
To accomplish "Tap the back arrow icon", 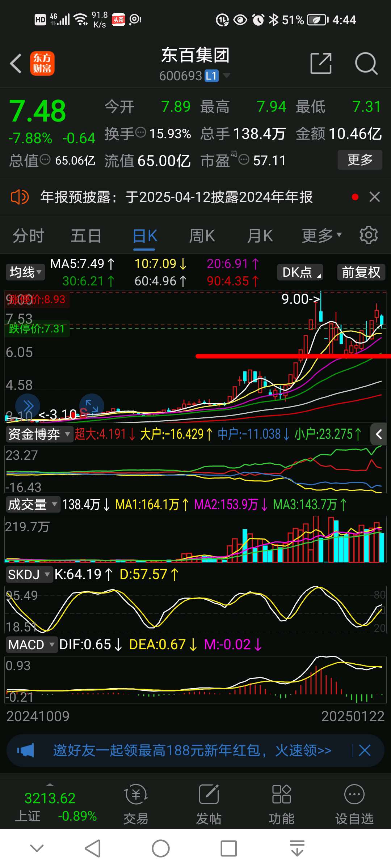I will (16, 64).
